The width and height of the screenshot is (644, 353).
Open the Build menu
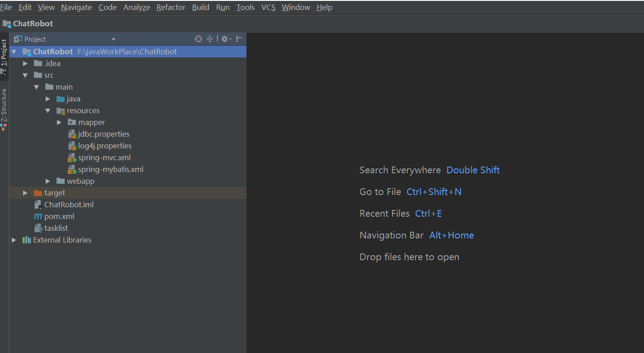[x=201, y=7]
